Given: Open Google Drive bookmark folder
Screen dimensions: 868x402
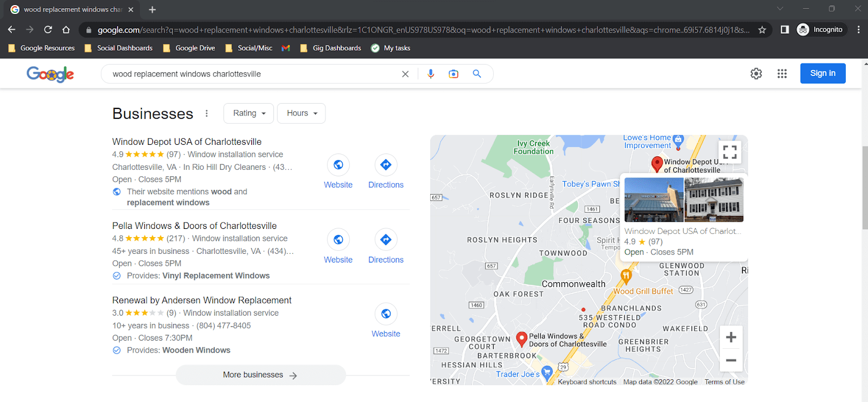Looking at the screenshot, I should [189, 48].
